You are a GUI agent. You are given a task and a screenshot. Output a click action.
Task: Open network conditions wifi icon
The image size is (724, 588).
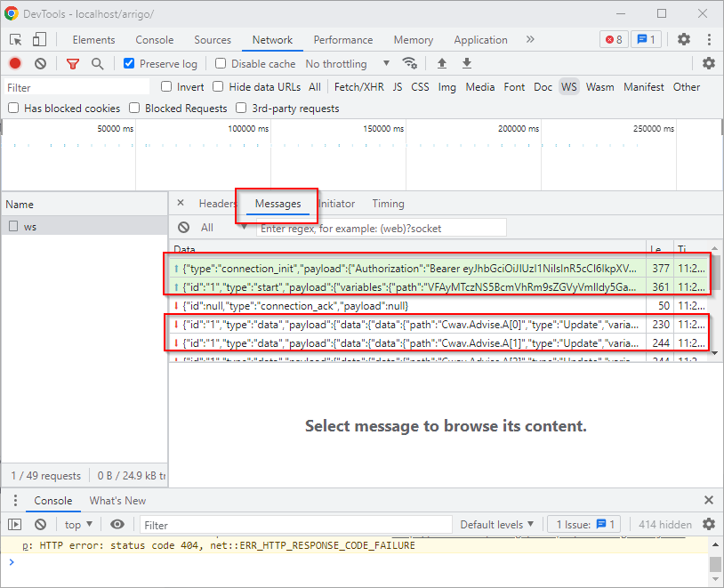coord(409,63)
